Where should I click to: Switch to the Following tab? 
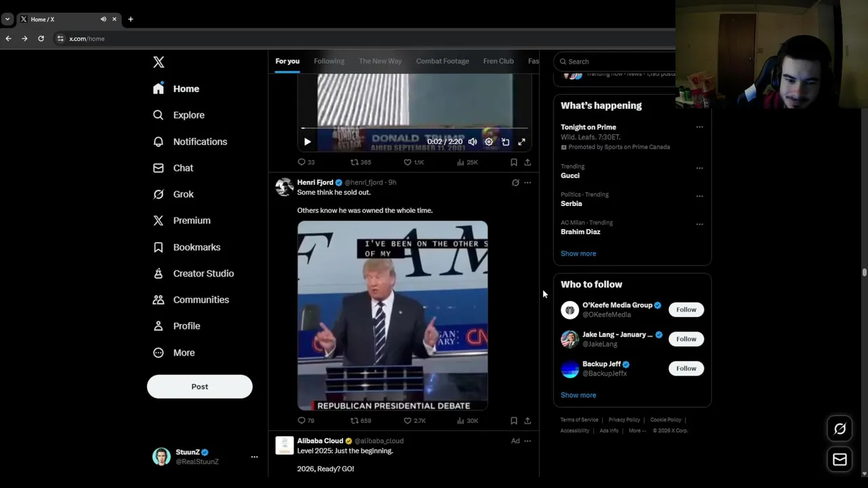point(329,61)
